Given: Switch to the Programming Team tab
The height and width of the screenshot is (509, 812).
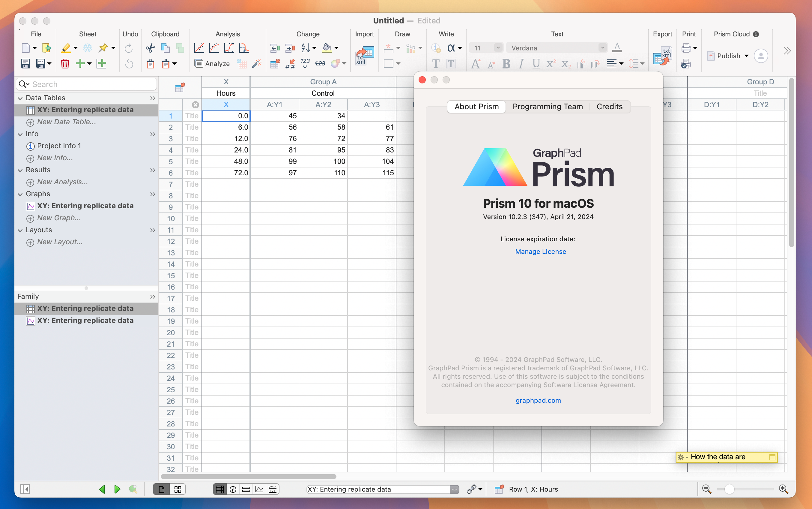Looking at the screenshot, I should point(548,106).
